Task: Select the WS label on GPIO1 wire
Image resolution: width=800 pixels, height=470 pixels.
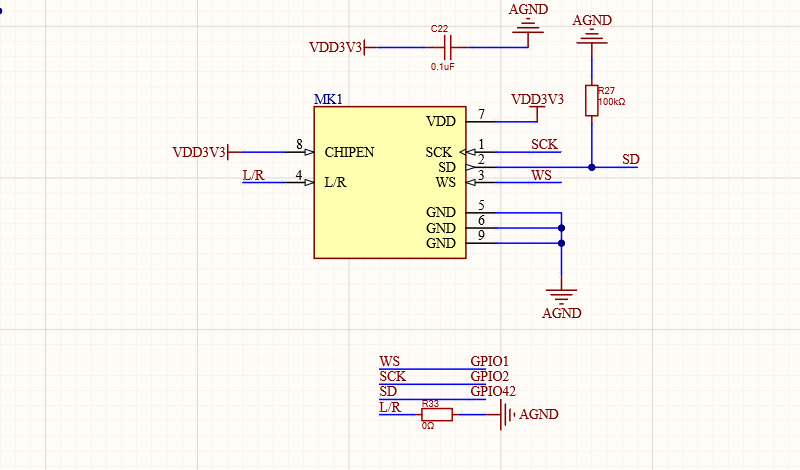Action: pyautogui.click(x=389, y=361)
